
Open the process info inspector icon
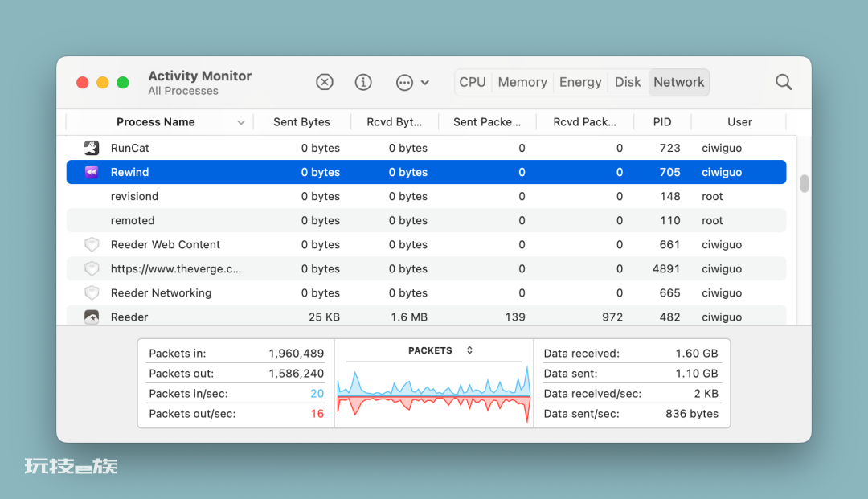[363, 83]
